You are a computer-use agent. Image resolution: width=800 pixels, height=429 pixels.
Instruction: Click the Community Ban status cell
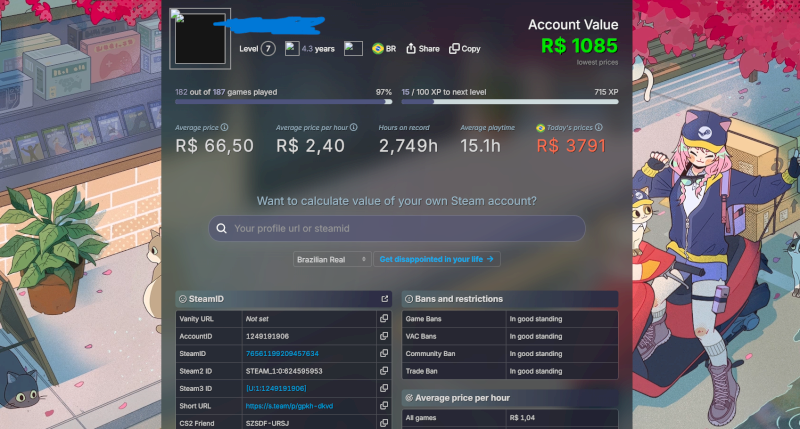(561, 354)
